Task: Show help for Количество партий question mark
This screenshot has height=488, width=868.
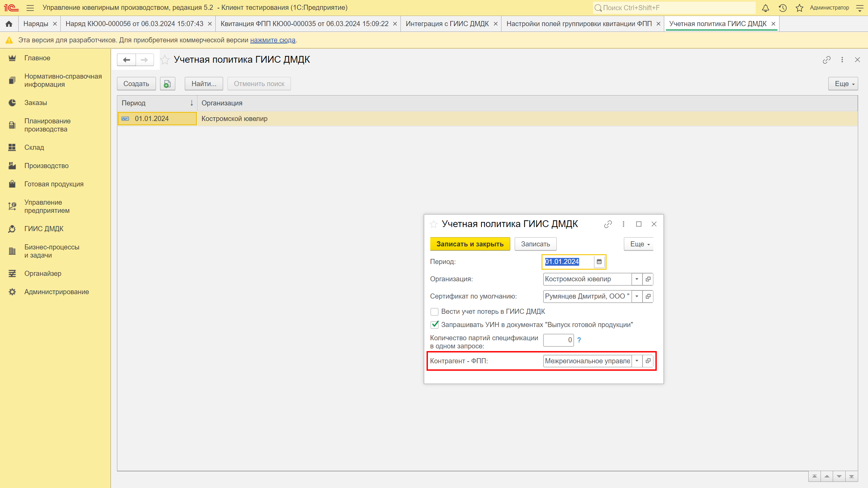Action: (579, 340)
